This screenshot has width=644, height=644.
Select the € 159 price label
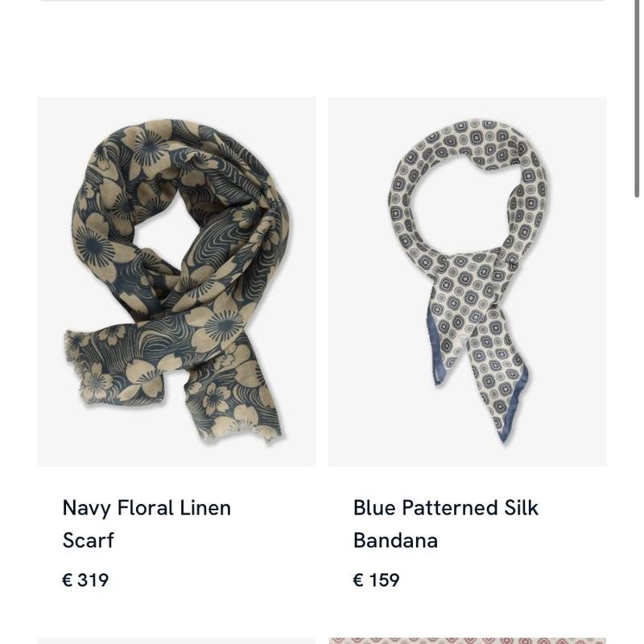[376, 580]
